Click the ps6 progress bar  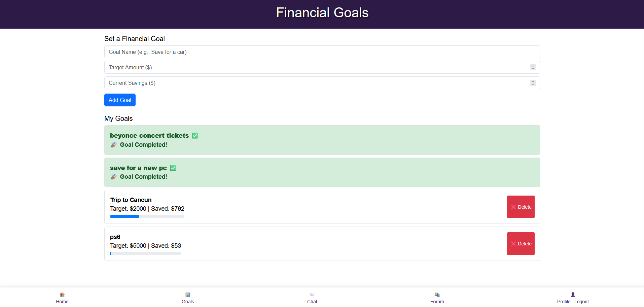click(145, 253)
